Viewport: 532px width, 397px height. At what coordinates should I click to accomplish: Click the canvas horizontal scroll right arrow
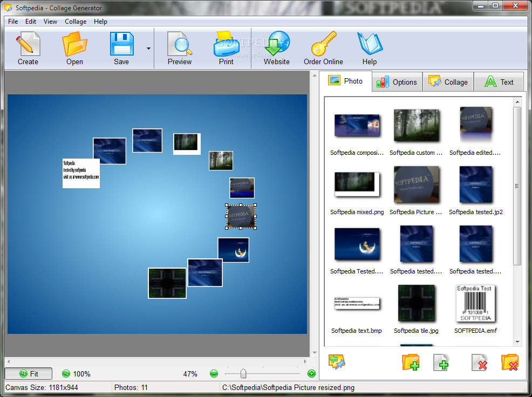pyautogui.click(x=305, y=361)
